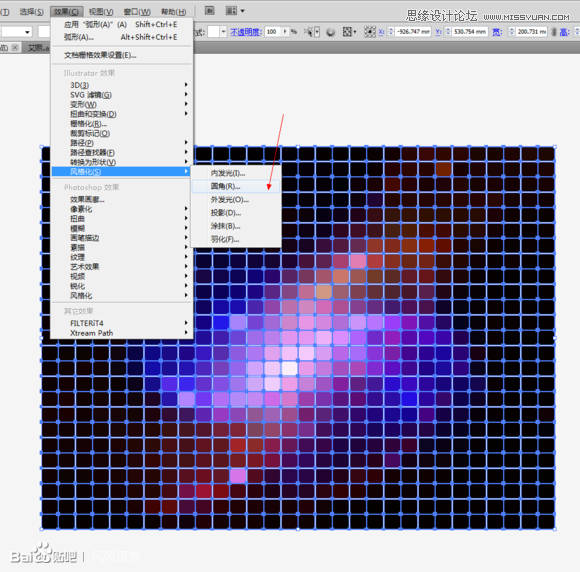Switch to the 艾思 document tab
This screenshot has width=580, height=572.
pyautogui.click(x=38, y=48)
